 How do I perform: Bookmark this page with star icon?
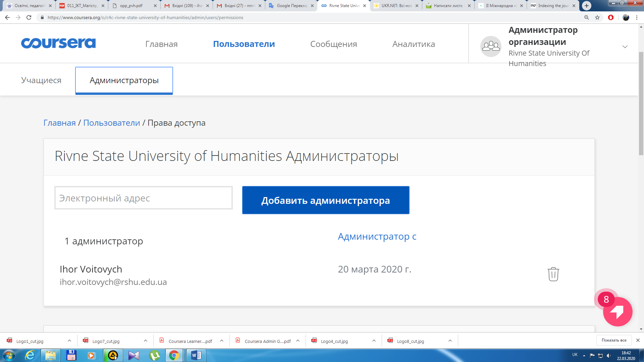coord(597,17)
